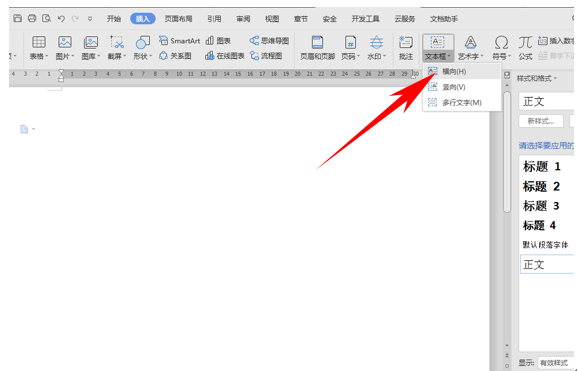The width and height of the screenshot is (578, 371).
Task: Expand the 艺术字 dropdown arrow
Action: pyautogui.click(x=481, y=56)
